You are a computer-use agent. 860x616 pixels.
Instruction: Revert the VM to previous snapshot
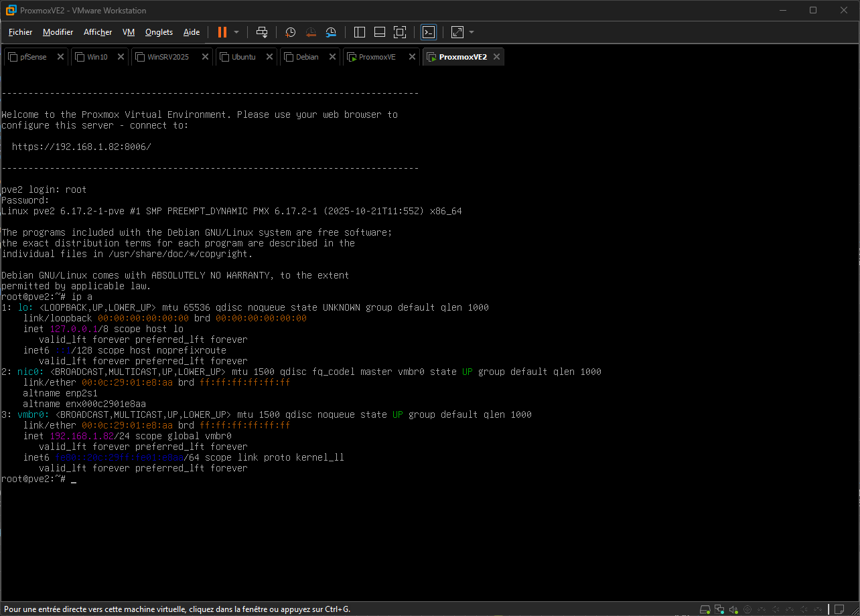point(311,32)
